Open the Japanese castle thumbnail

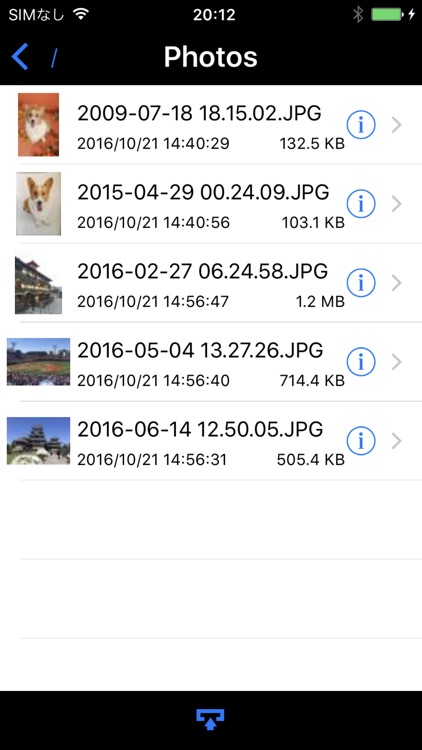(x=38, y=441)
